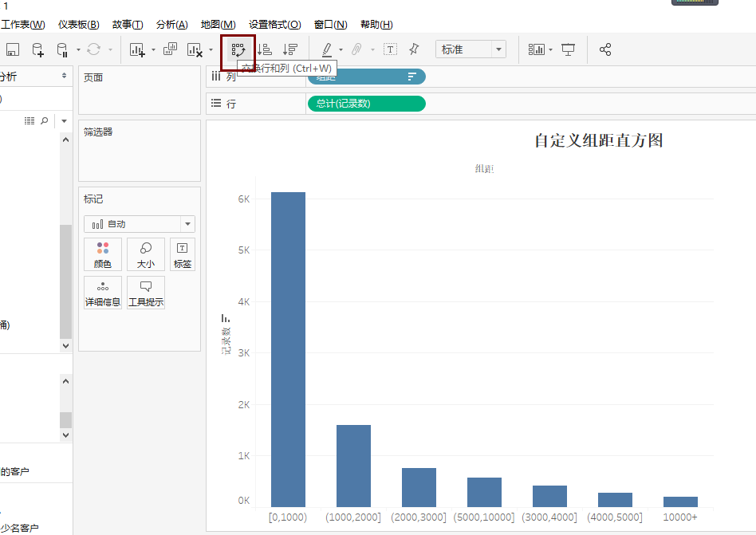Click the pause auto updates data source icon
Image resolution: width=756 pixels, height=535 pixels.
(x=62, y=49)
